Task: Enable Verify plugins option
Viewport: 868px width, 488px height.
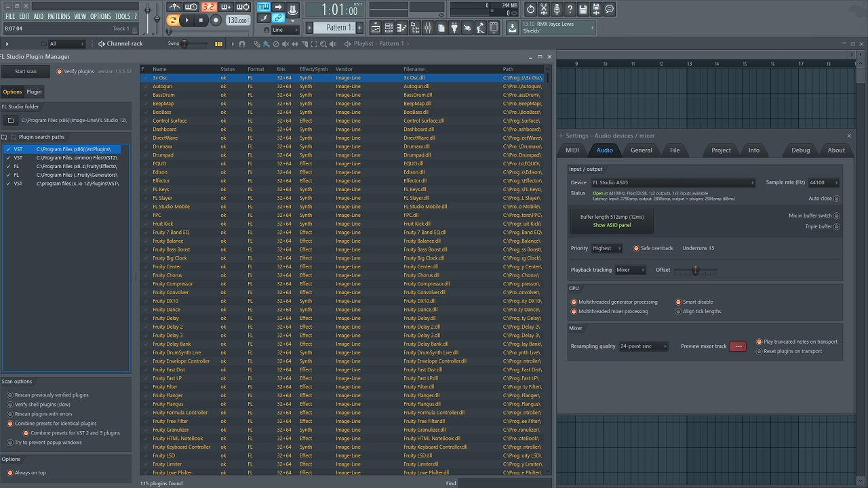Action: tap(60, 72)
